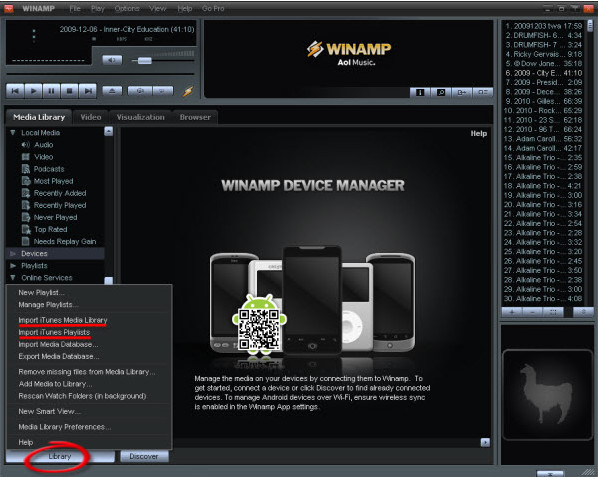The width and height of the screenshot is (598, 477).
Task: Open the Play menu
Action: (x=98, y=8)
